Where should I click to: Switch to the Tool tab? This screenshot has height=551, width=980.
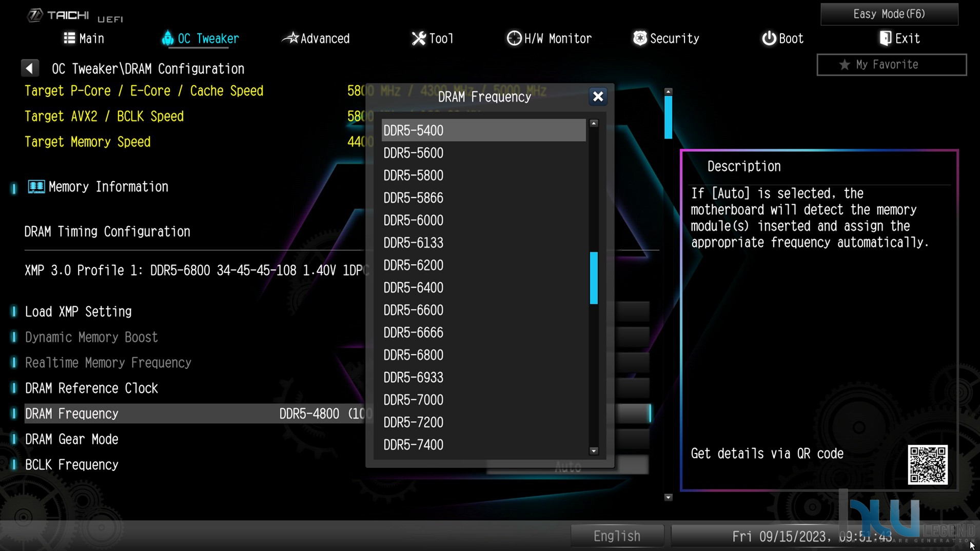click(x=433, y=38)
